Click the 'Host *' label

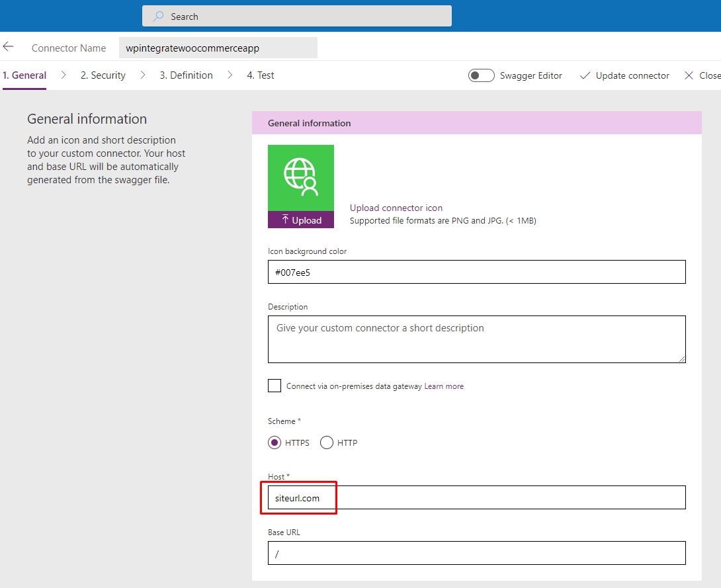coord(278,477)
